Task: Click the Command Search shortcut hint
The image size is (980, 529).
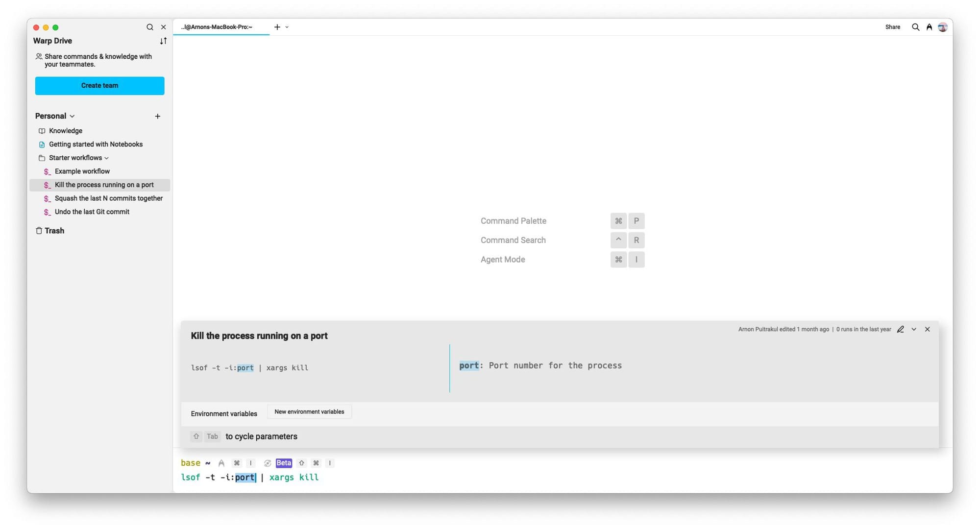Action: [x=562, y=240]
